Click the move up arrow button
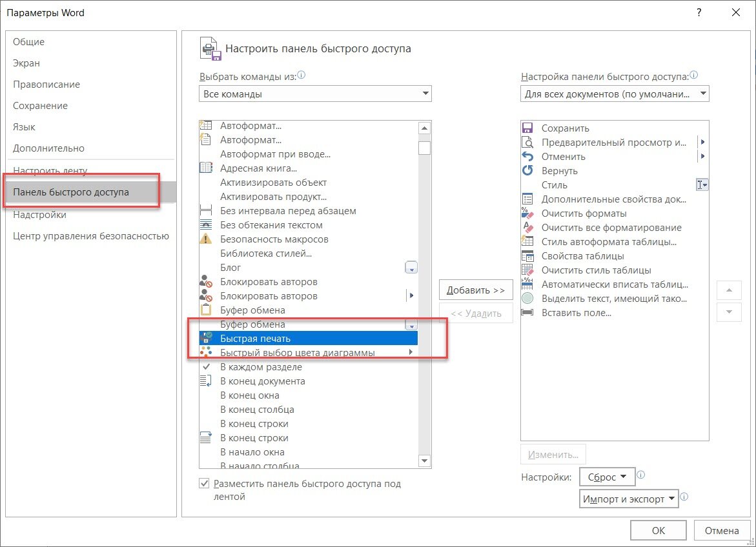 (729, 290)
